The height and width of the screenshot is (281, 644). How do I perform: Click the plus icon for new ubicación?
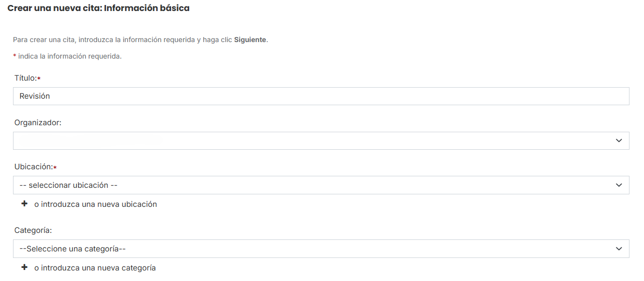coord(24,204)
